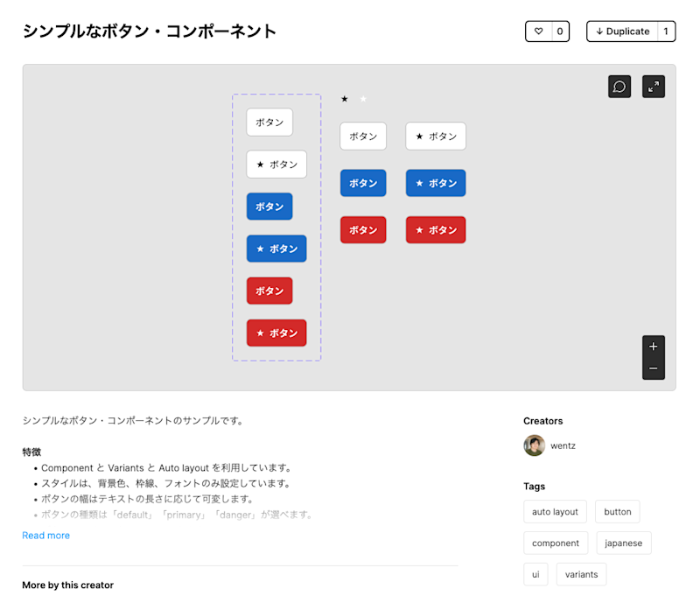
Task: Select blue star ボタン in dashed frame
Action: tap(276, 249)
